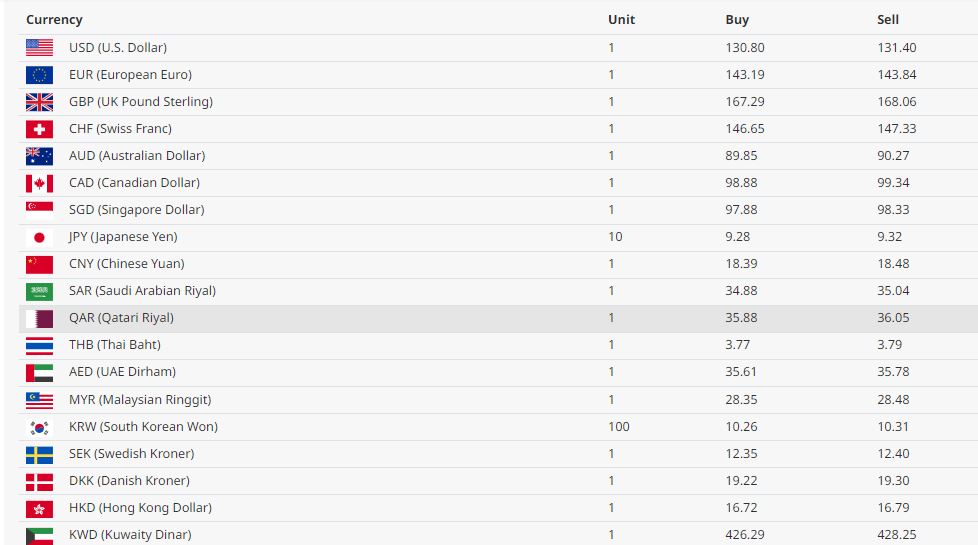Click the Kuwait flag icon
The image size is (978, 545).
click(x=39, y=535)
